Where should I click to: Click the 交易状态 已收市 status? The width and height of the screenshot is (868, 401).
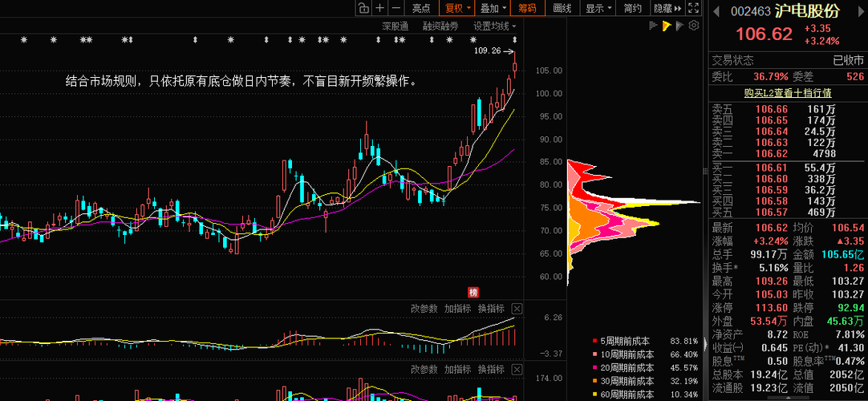788,60
